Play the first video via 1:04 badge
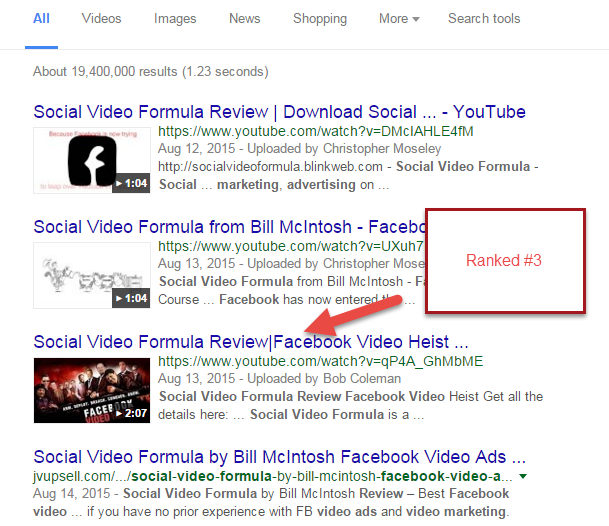 click(x=131, y=184)
